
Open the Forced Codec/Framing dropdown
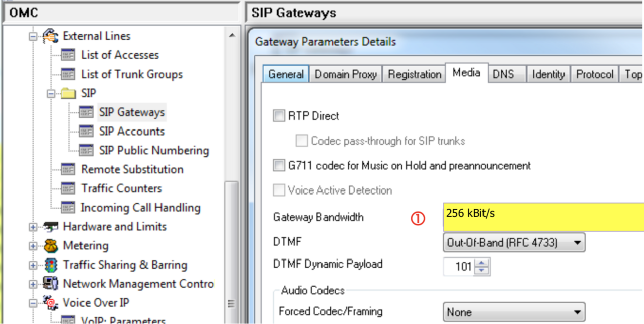pyautogui.click(x=577, y=312)
